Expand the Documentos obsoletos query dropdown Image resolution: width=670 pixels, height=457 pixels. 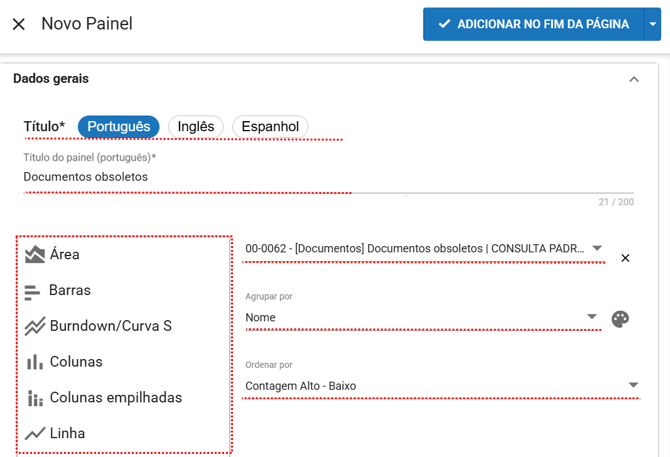tap(597, 248)
